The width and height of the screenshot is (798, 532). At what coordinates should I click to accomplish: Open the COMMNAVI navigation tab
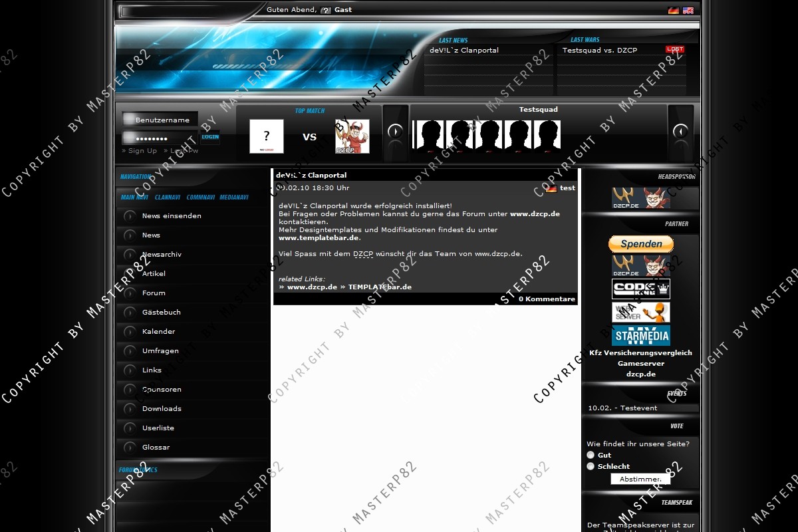click(200, 198)
